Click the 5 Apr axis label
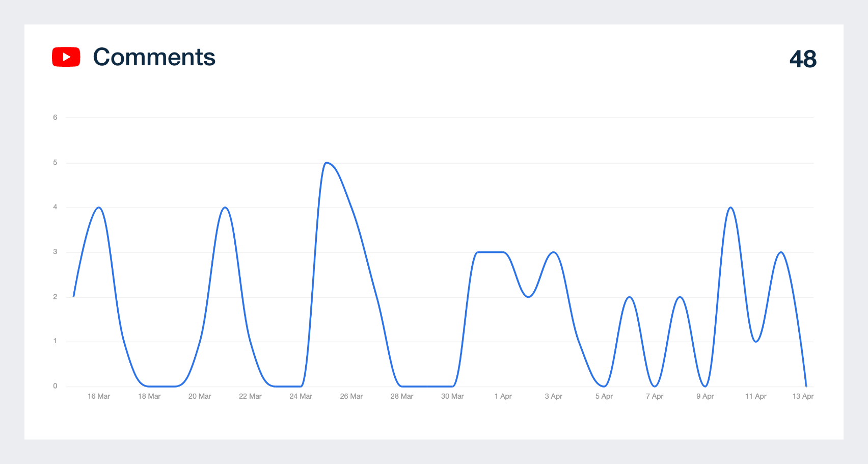Screen dimensions: 868x464 click(604, 396)
